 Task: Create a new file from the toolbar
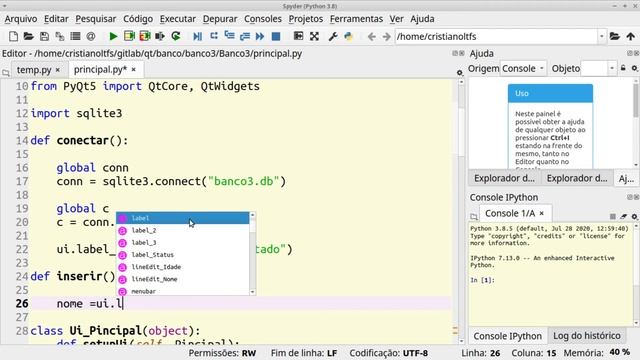coord(13,36)
